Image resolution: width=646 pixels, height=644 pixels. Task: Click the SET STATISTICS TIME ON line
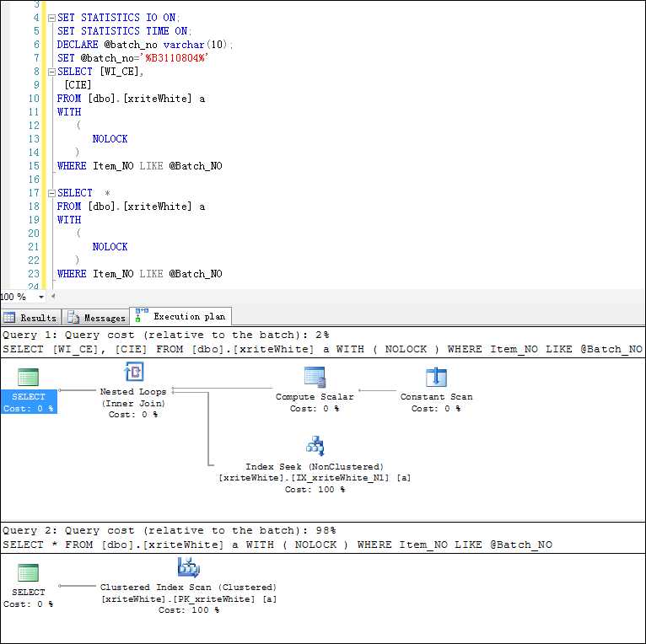click(x=124, y=31)
